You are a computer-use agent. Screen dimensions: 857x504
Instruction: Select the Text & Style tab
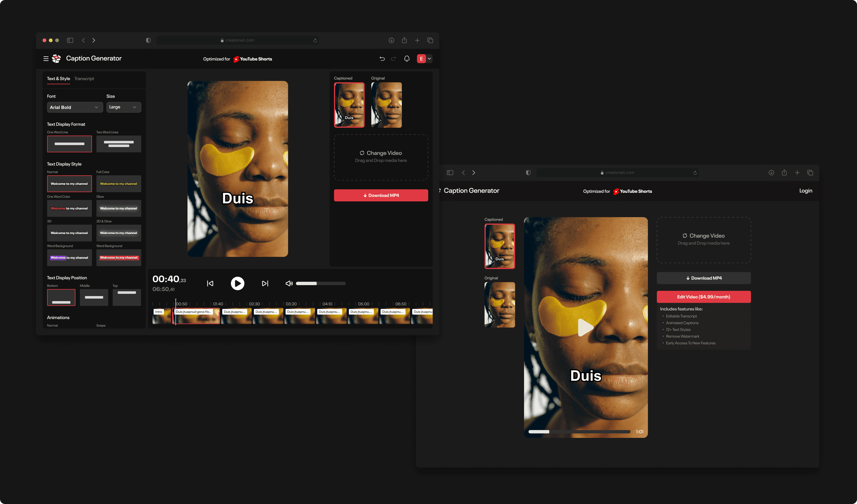tap(58, 79)
